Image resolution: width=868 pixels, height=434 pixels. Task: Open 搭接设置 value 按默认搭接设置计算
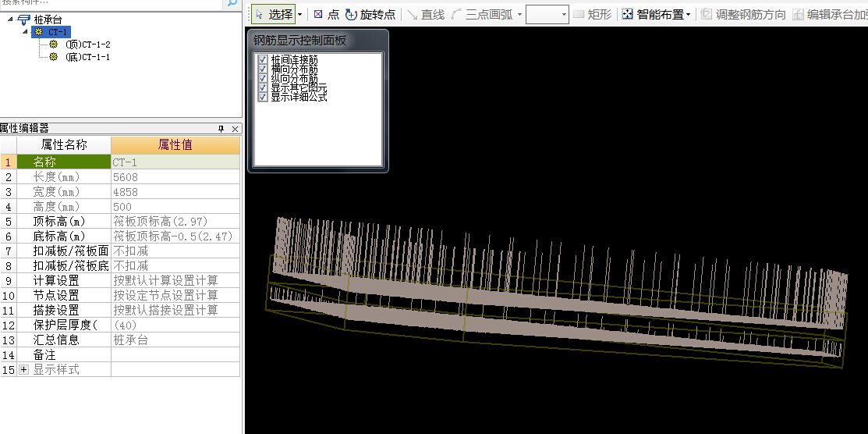(x=175, y=311)
